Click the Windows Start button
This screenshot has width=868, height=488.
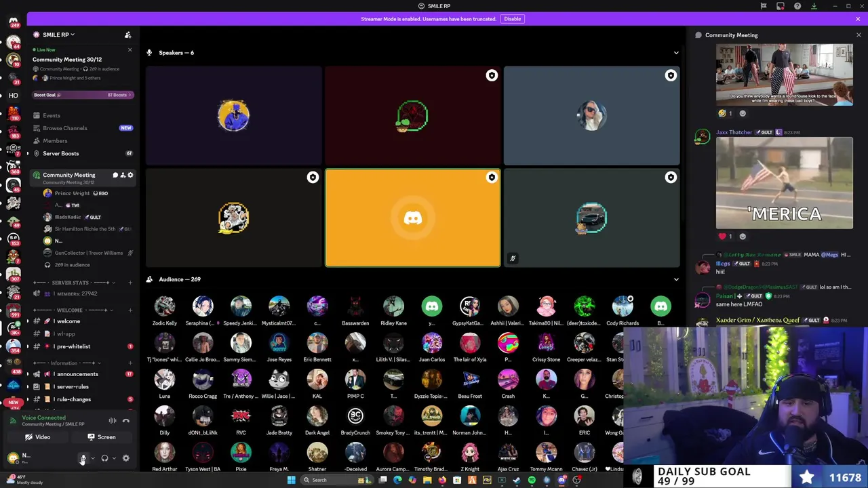tap(291, 480)
